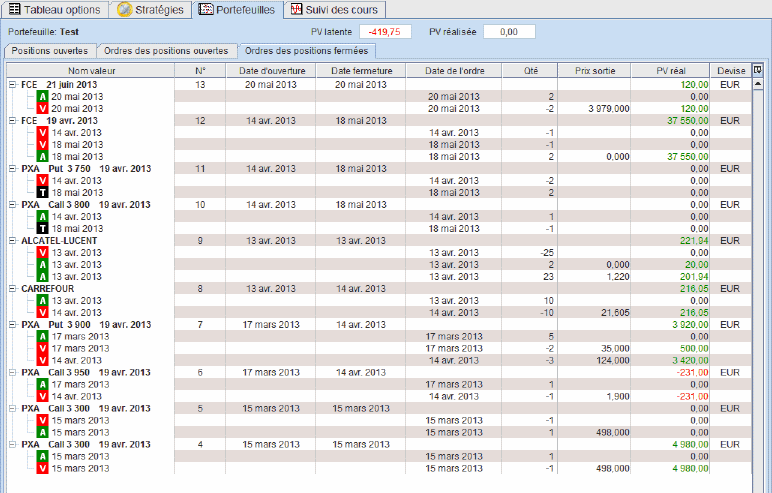Click red V icon under PXA Call 3 950

pyautogui.click(x=43, y=396)
